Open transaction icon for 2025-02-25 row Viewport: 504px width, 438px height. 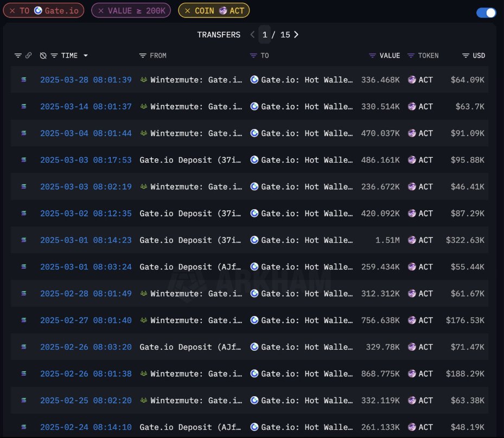pyautogui.click(x=23, y=400)
